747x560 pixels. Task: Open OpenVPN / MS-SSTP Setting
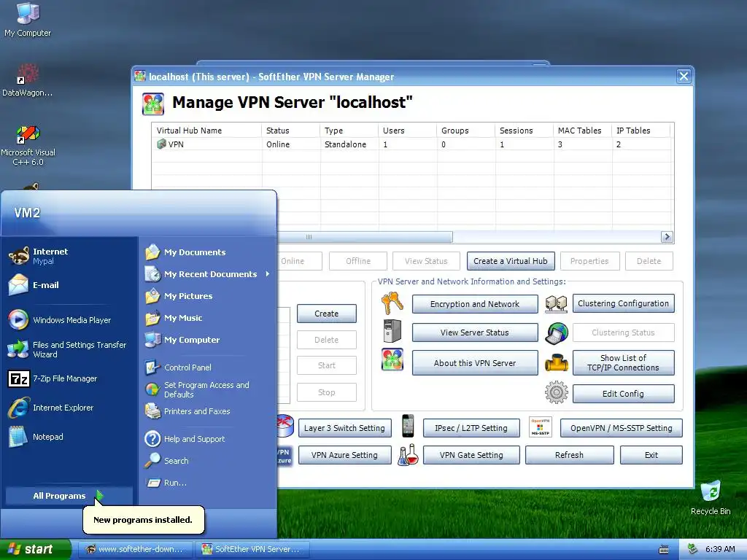point(622,428)
